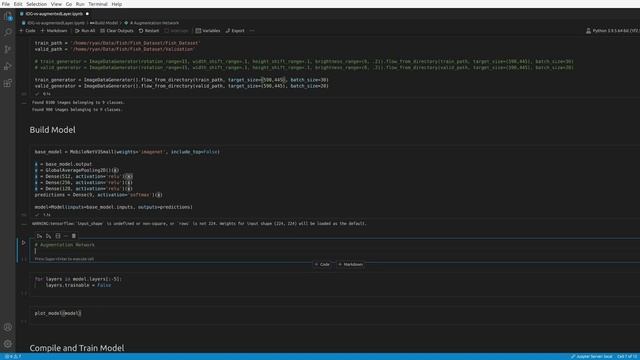Viewport: 640px width, 360px height.
Task: Click Clear Outputs in the notebook toolbar
Action: pos(117,31)
